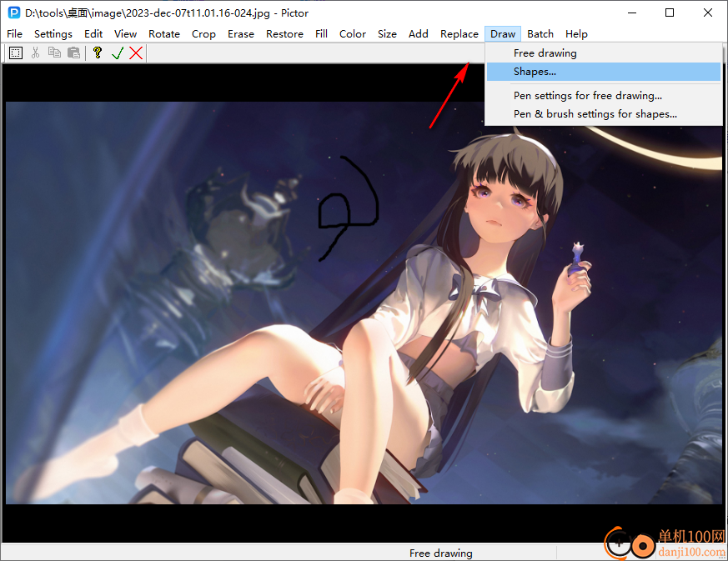Open the Help menu

576,34
